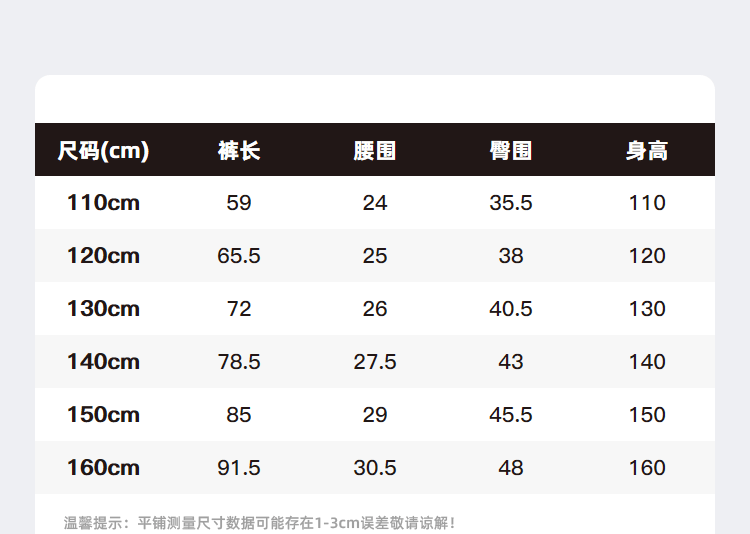Click the 120cm size row label

pyautogui.click(x=103, y=256)
